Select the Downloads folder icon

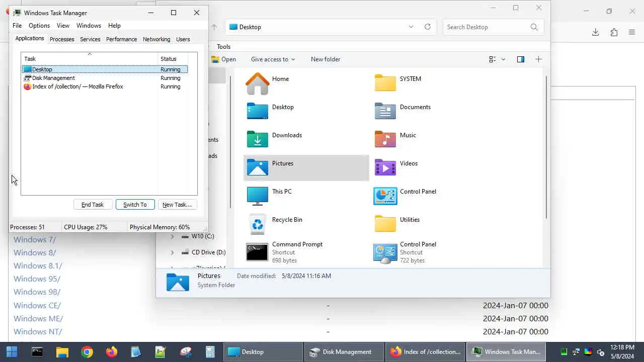point(257,139)
